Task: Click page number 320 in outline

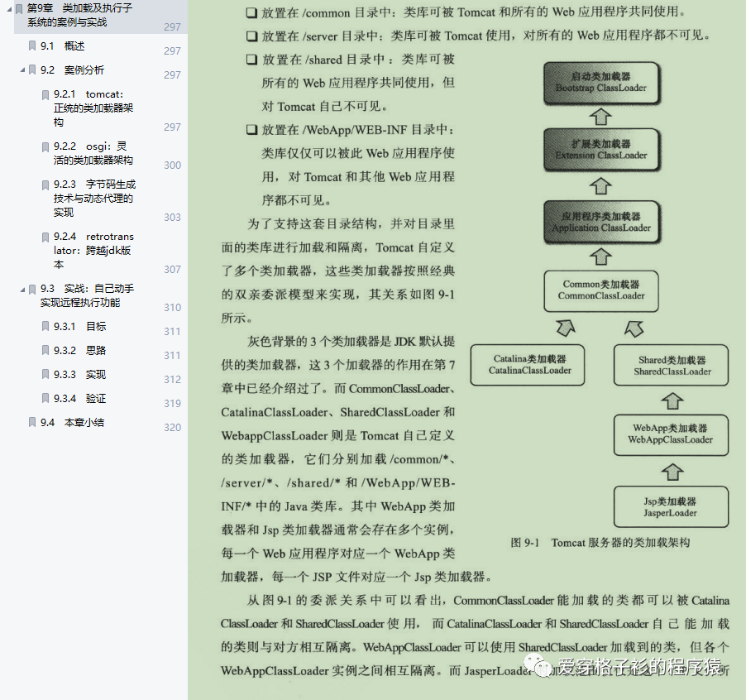Action: [172, 427]
